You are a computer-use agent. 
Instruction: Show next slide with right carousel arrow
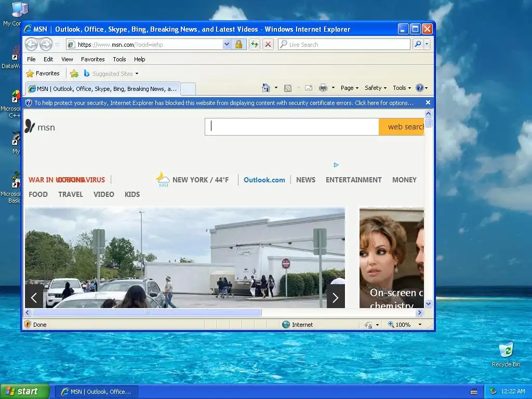(x=336, y=298)
